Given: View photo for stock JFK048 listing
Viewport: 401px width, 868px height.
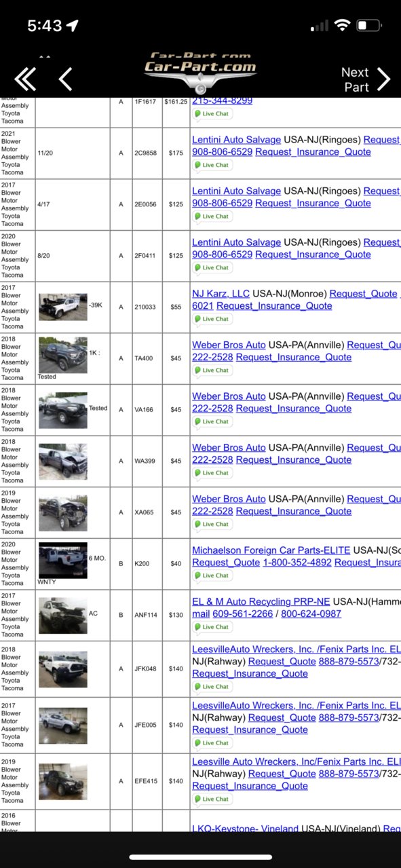Looking at the screenshot, I should coord(63,668).
